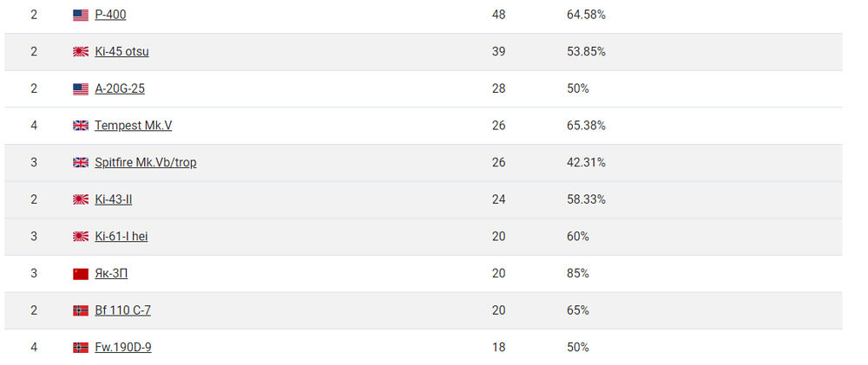Select the Spitfire Mk.Vb/trop link
Viewport: 868px width, 365px height.
tap(146, 163)
